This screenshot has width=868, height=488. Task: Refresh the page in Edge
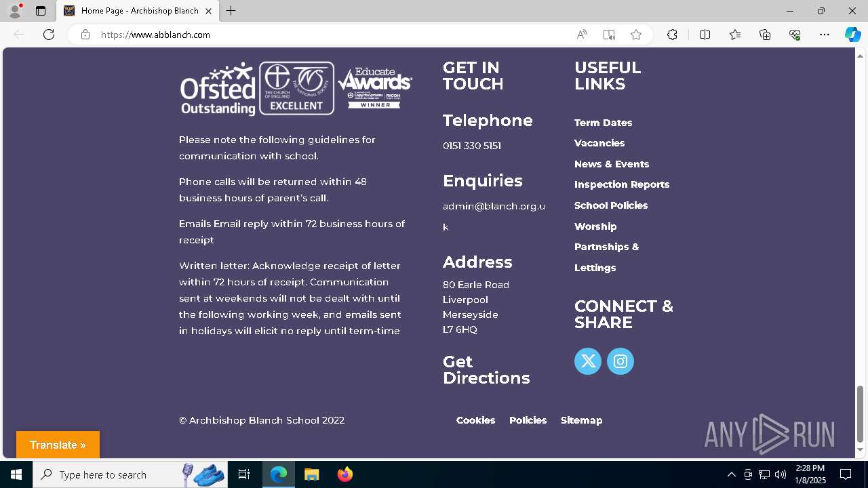click(49, 35)
